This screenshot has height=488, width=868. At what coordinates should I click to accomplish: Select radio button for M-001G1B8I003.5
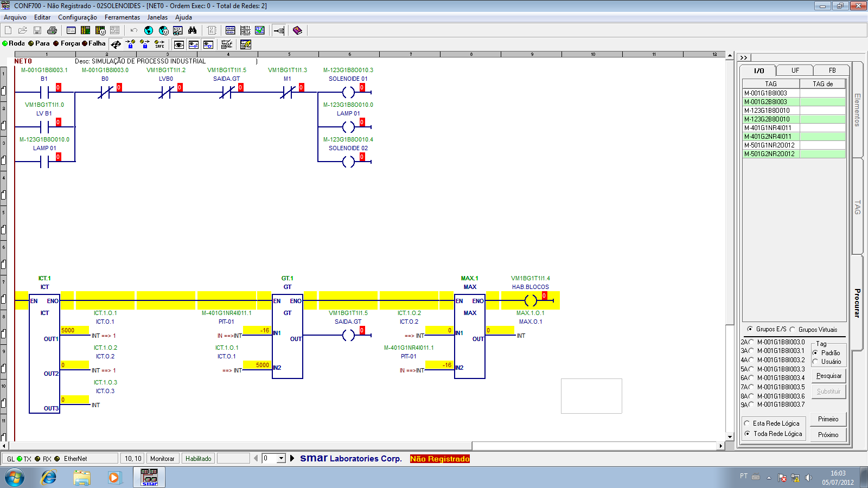click(x=751, y=387)
